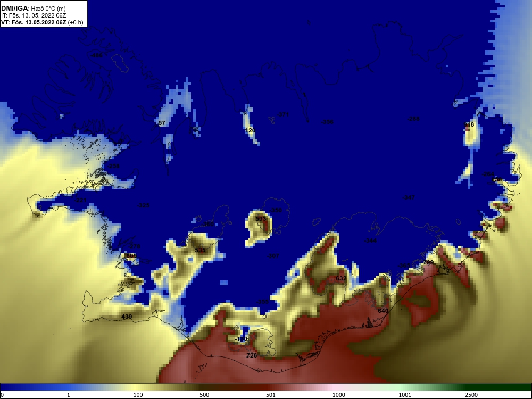
Task: Click the -486 value on the map
Action: coord(97,55)
